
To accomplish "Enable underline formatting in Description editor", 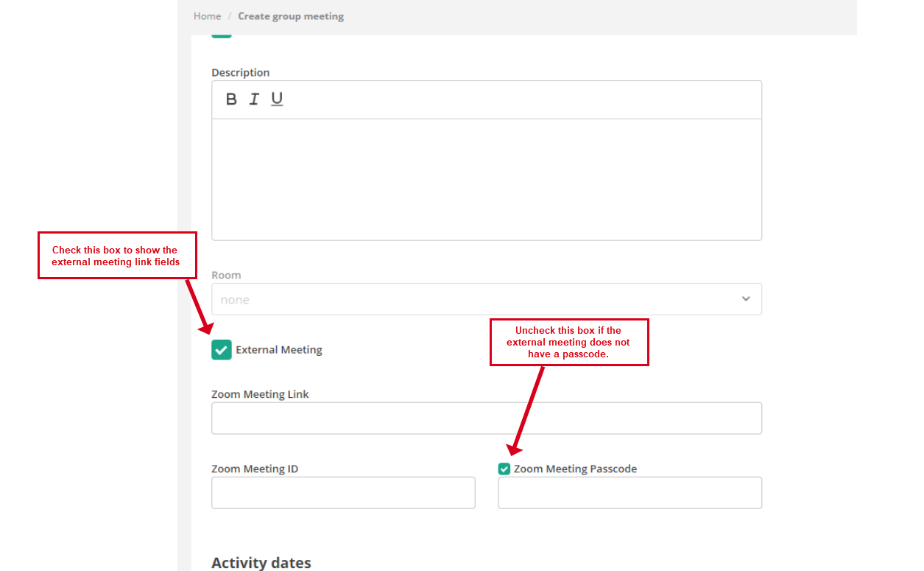I will (x=277, y=99).
